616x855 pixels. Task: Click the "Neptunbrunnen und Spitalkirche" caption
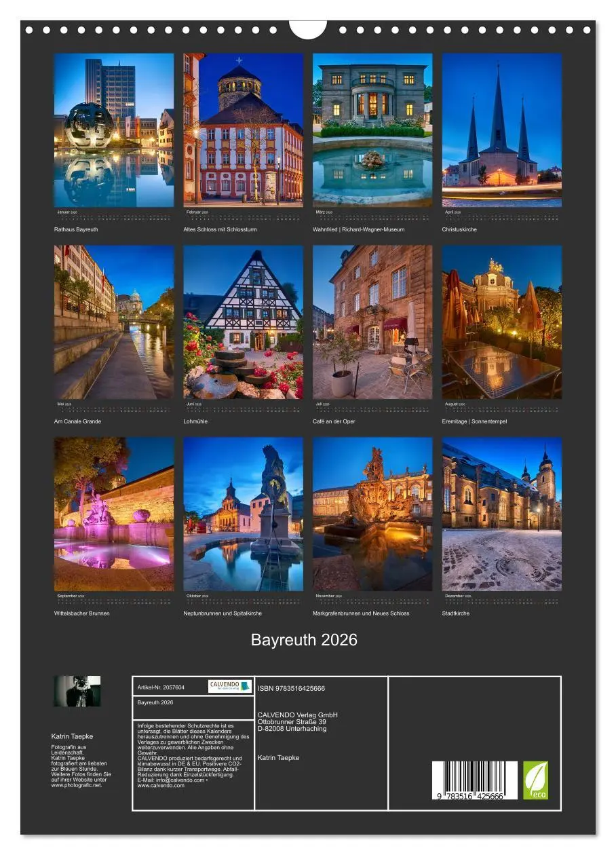(223, 613)
